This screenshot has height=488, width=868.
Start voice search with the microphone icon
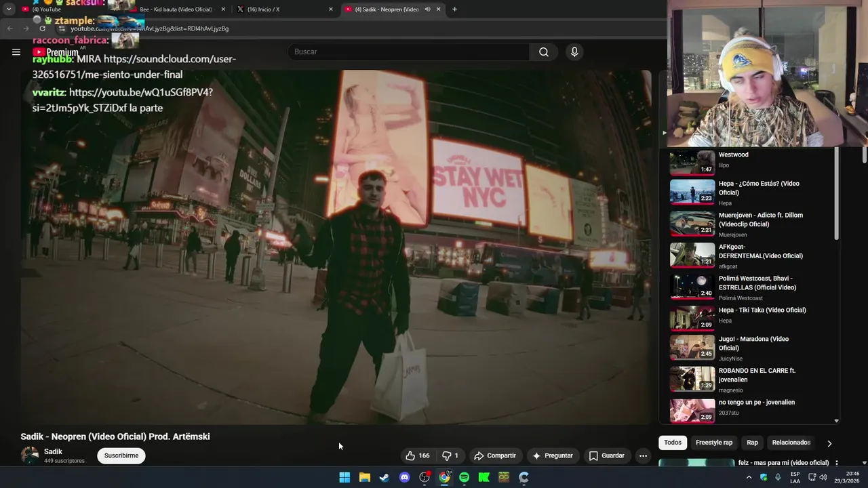(574, 52)
